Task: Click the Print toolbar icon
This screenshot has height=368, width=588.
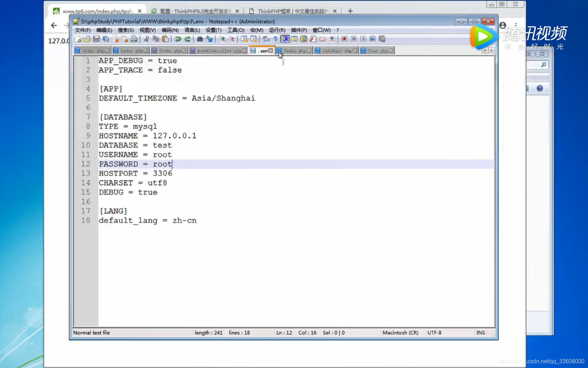Action: coord(134,39)
